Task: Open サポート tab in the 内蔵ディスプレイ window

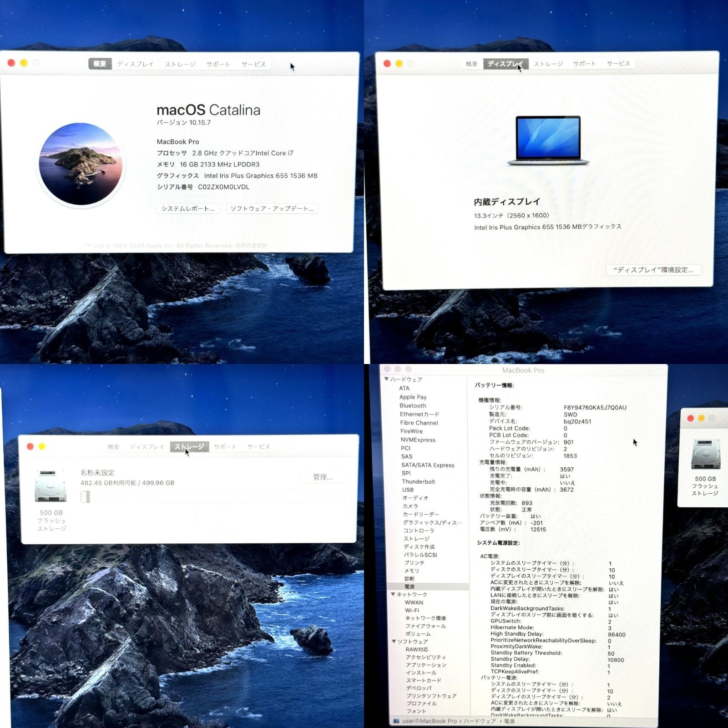Action: [585, 64]
